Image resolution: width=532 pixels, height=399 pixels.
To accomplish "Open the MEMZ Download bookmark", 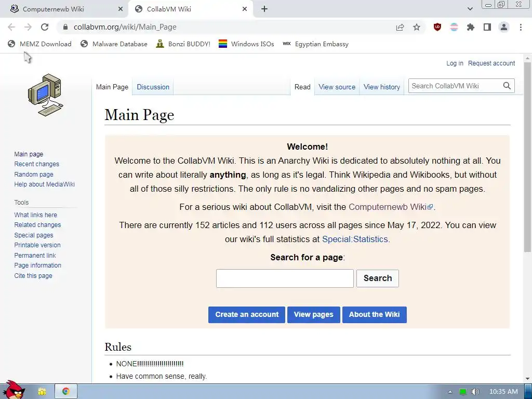I will pyautogui.click(x=39, y=44).
